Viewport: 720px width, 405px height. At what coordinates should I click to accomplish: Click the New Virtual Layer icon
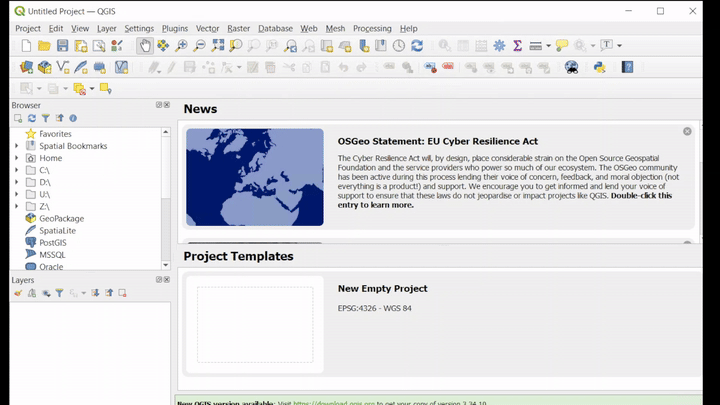tap(99, 68)
